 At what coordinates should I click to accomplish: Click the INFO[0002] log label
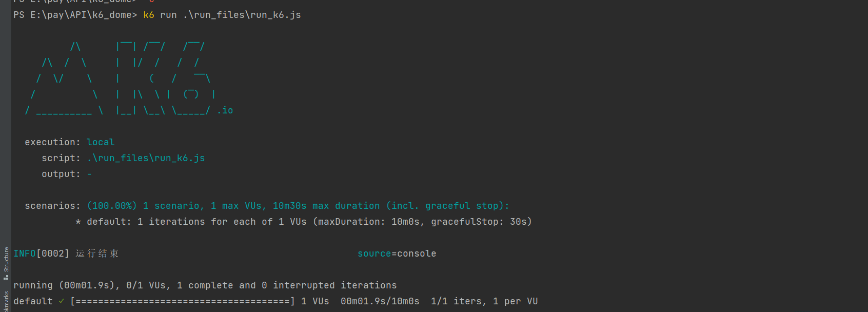pyautogui.click(x=41, y=254)
